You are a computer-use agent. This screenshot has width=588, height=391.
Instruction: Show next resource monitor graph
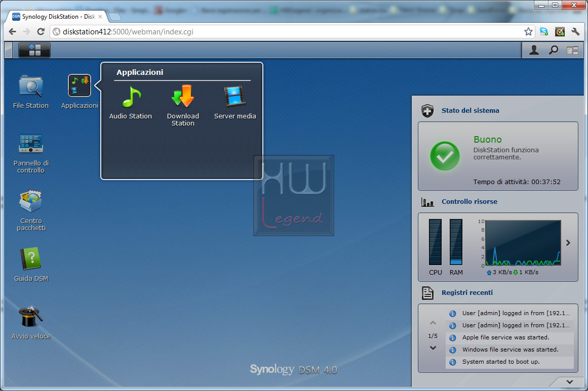tap(568, 243)
